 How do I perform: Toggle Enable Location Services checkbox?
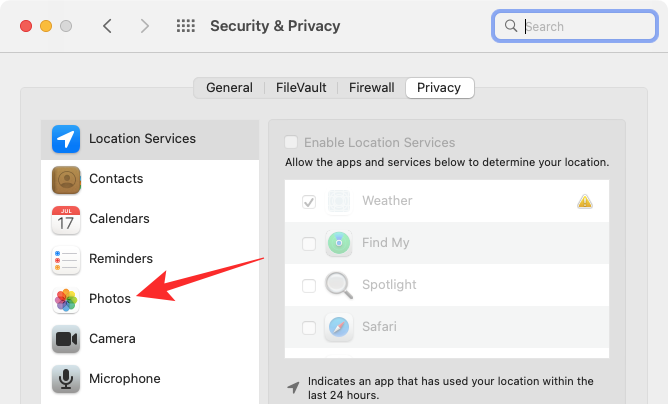coord(291,143)
